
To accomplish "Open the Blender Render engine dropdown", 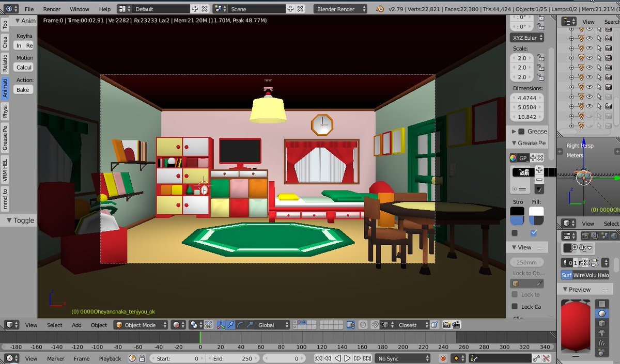I will coord(340,9).
